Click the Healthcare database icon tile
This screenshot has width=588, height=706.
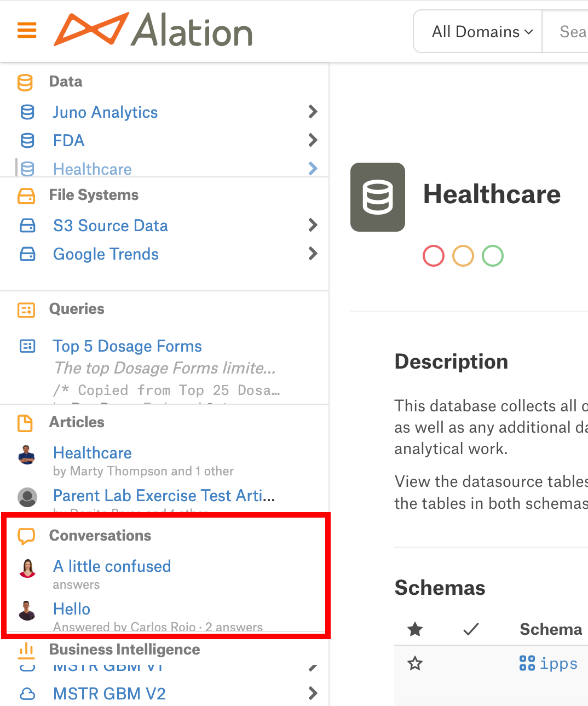point(378,197)
